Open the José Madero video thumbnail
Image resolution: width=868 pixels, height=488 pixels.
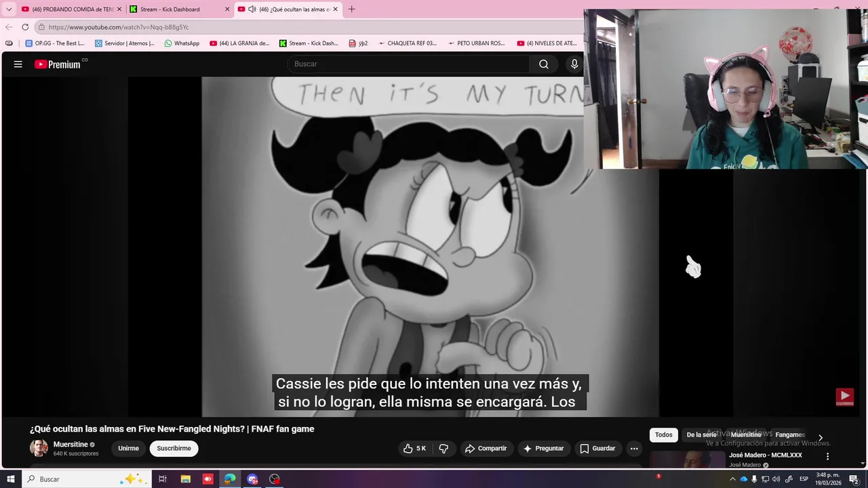687,460
